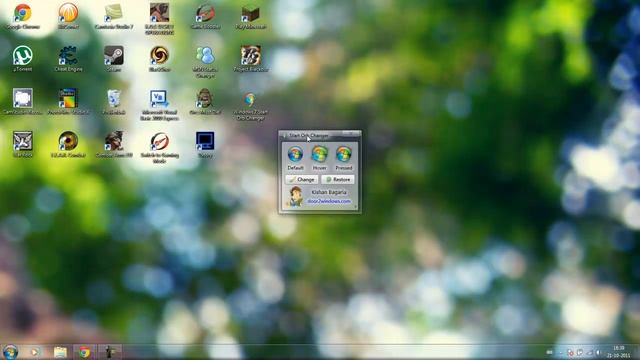Open the volume speaker tray icon
Viewport: 640px width, 360px height.
598,353
